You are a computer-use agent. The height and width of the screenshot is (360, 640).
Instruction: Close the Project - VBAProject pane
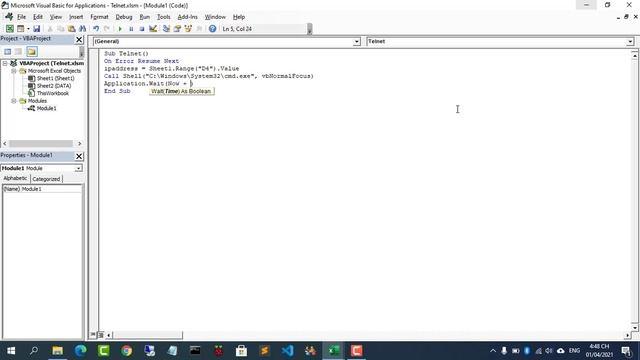(x=79, y=40)
